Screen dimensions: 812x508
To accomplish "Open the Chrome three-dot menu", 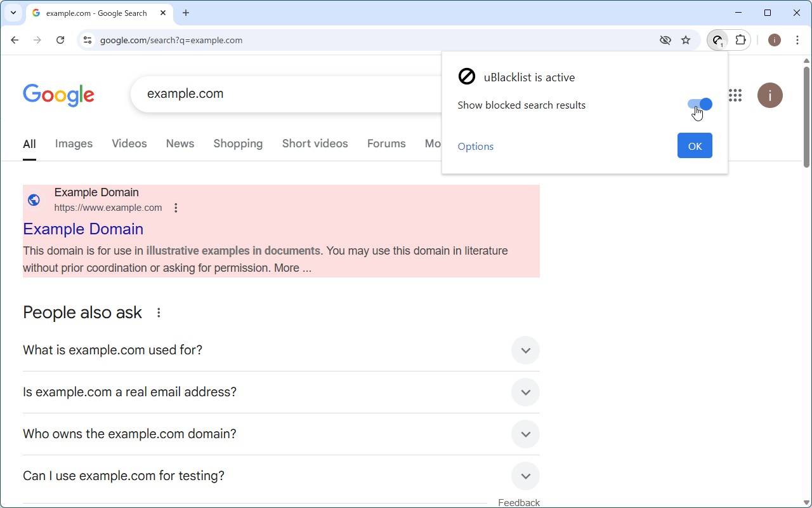I will point(797,40).
